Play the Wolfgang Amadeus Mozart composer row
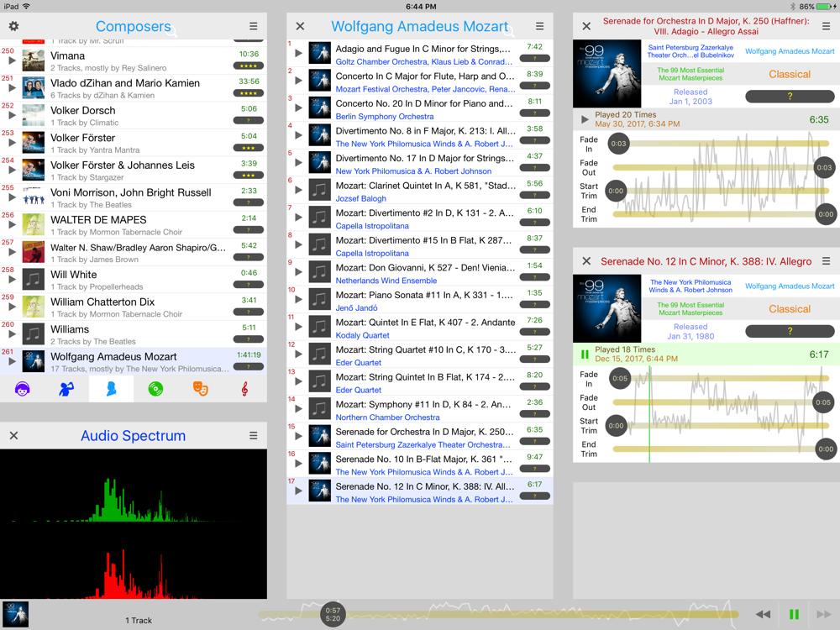 click(12, 361)
